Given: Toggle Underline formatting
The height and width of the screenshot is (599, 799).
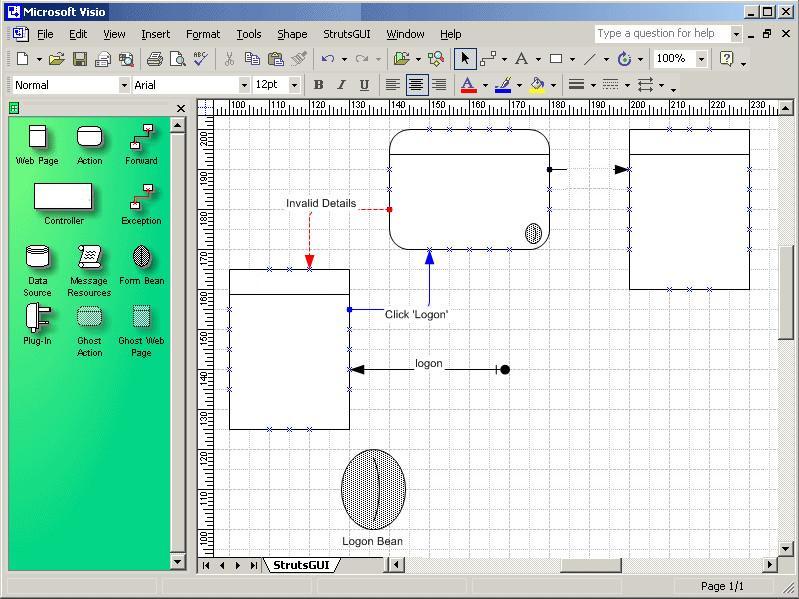Looking at the screenshot, I should coord(364,85).
